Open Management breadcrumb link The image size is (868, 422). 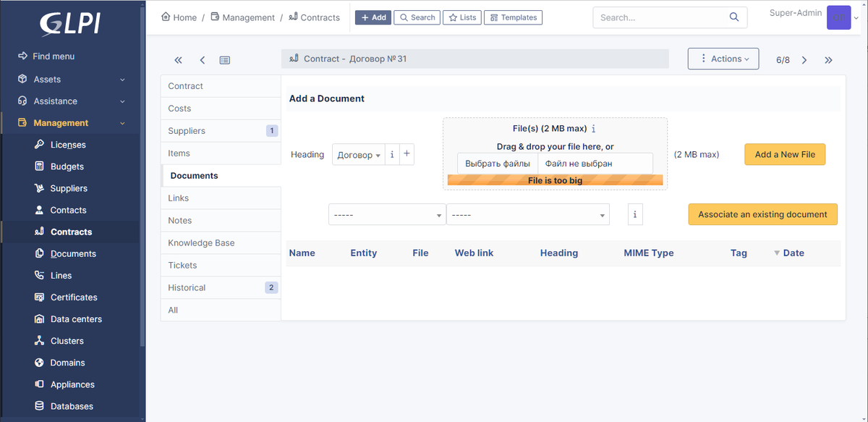pyautogui.click(x=242, y=17)
